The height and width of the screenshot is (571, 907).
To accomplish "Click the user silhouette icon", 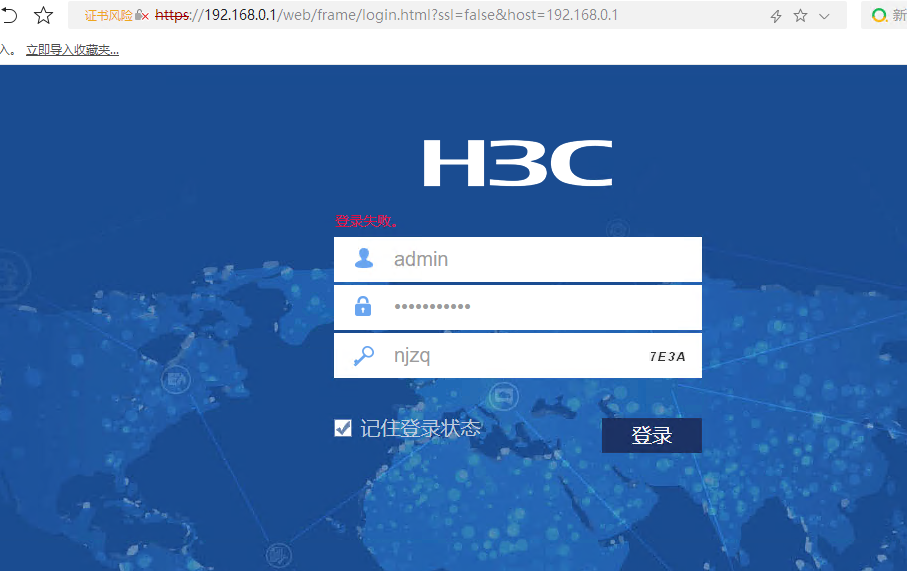I will coord(364,258).
